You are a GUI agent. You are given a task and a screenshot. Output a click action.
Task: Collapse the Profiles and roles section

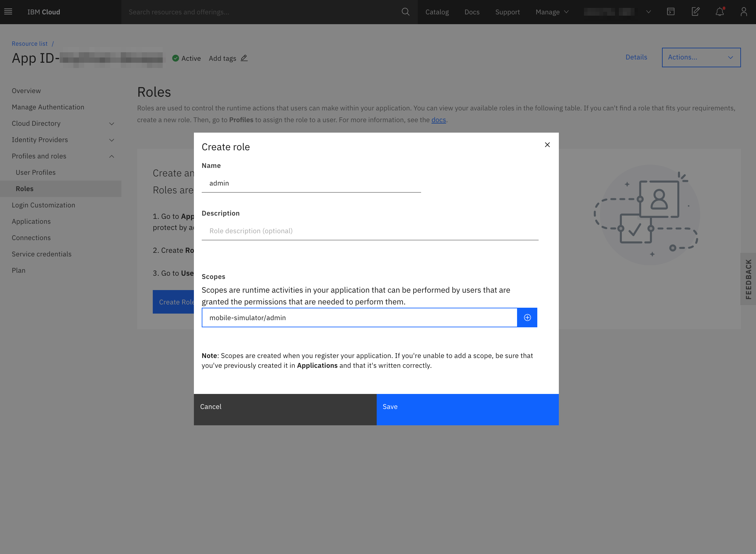(112, 156)
